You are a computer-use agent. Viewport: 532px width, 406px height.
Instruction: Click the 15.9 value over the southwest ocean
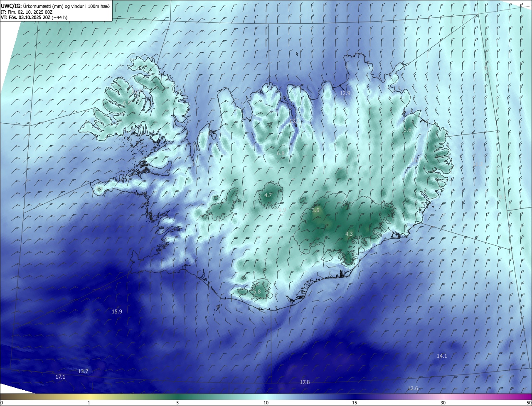117,311
